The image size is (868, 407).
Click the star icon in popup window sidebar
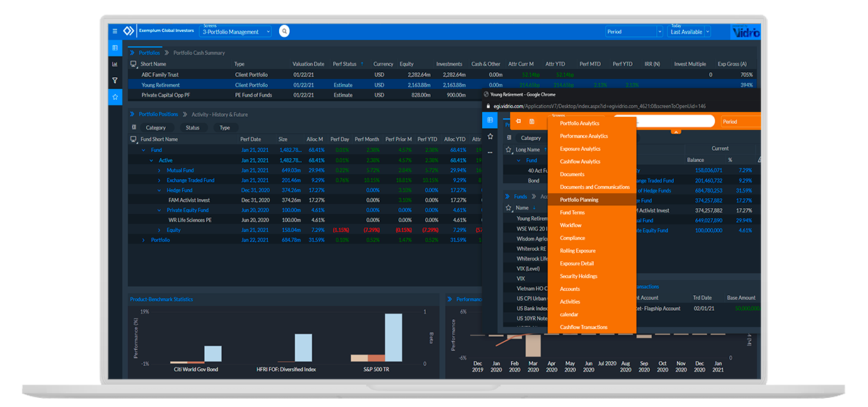tap(490, 136)
